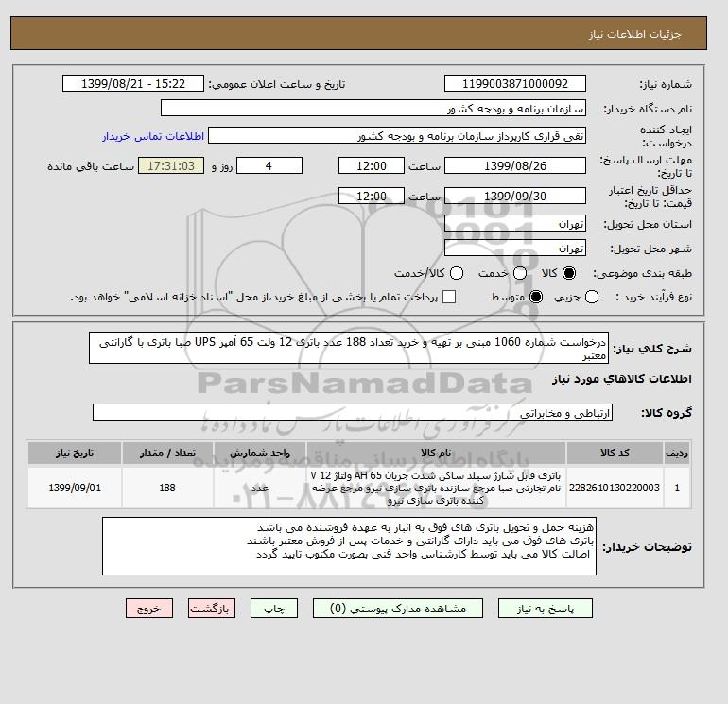Open the اطلاعات تماس خریدار link
The width and height of the screenshot is (728, 704).
153,136
